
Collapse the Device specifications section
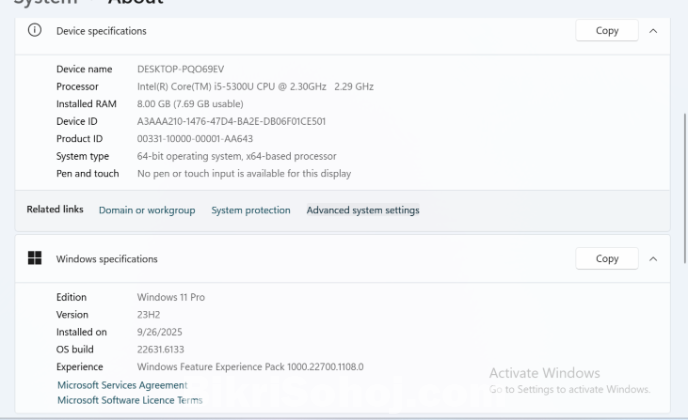coord(653,31)
